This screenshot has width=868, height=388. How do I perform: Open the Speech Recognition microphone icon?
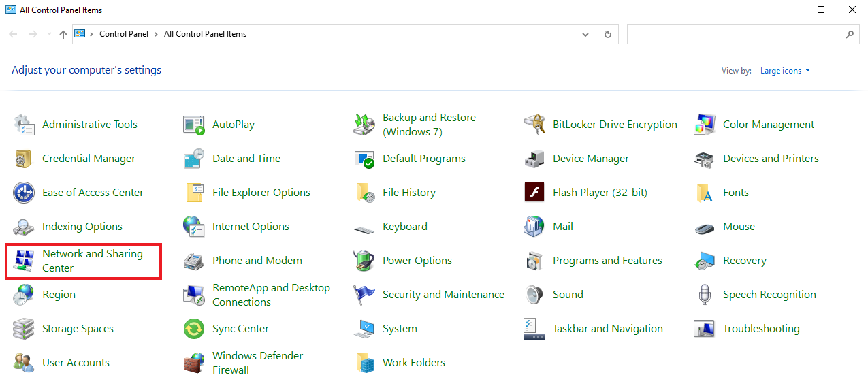tap(705, 295)
